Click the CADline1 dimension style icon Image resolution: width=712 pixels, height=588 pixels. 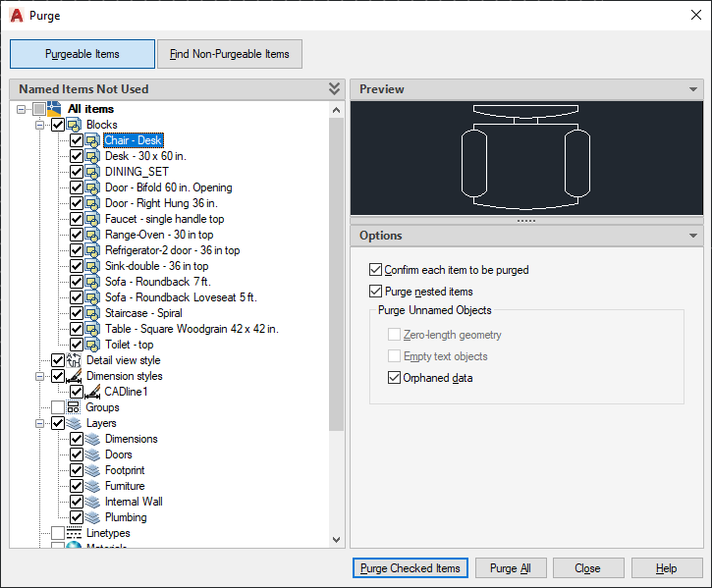pos(92,392)
